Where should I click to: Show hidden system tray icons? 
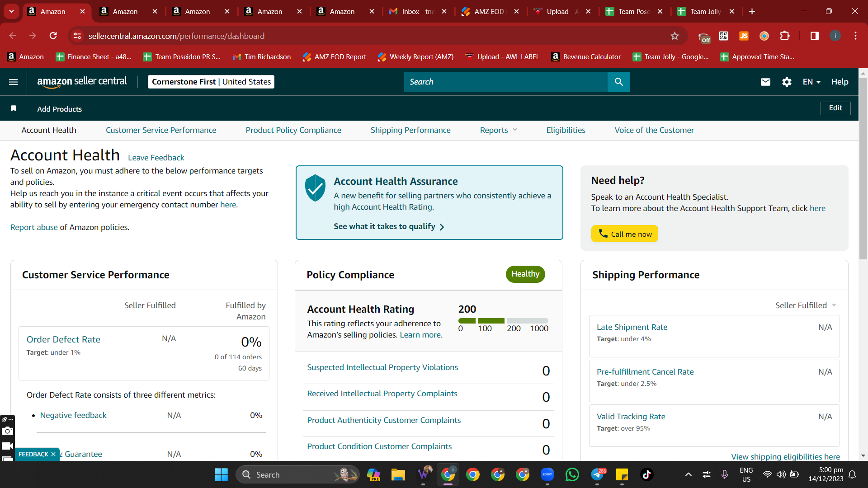(x=689, y=474)
